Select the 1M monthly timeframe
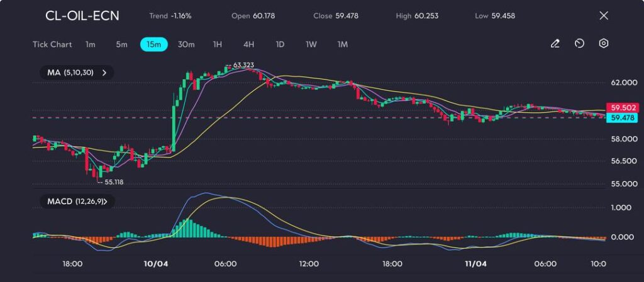This screenshot has height=282, width=644. 342,45
